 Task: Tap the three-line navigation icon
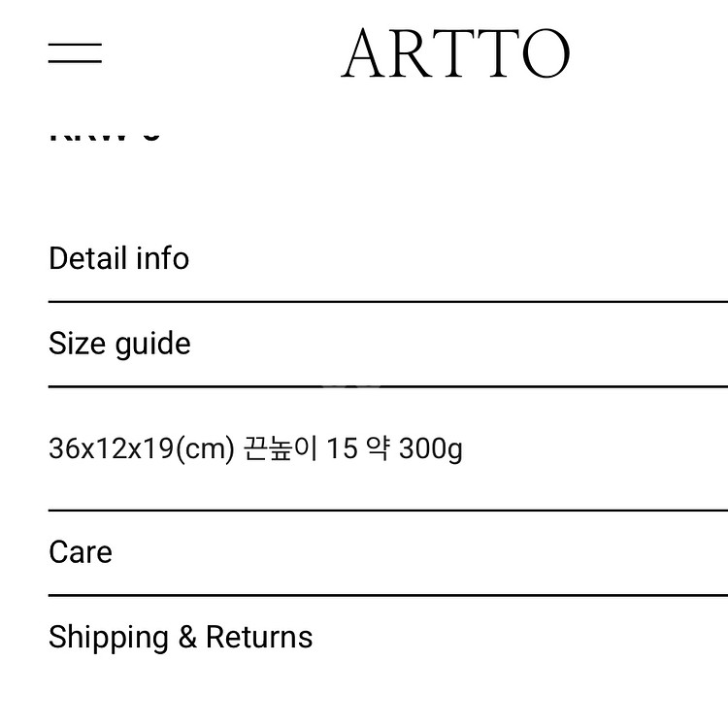point(76,52)
